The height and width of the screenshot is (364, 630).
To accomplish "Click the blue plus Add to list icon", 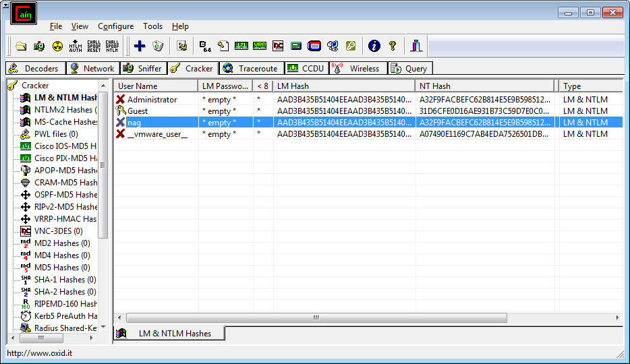I will tap(140, 46).
